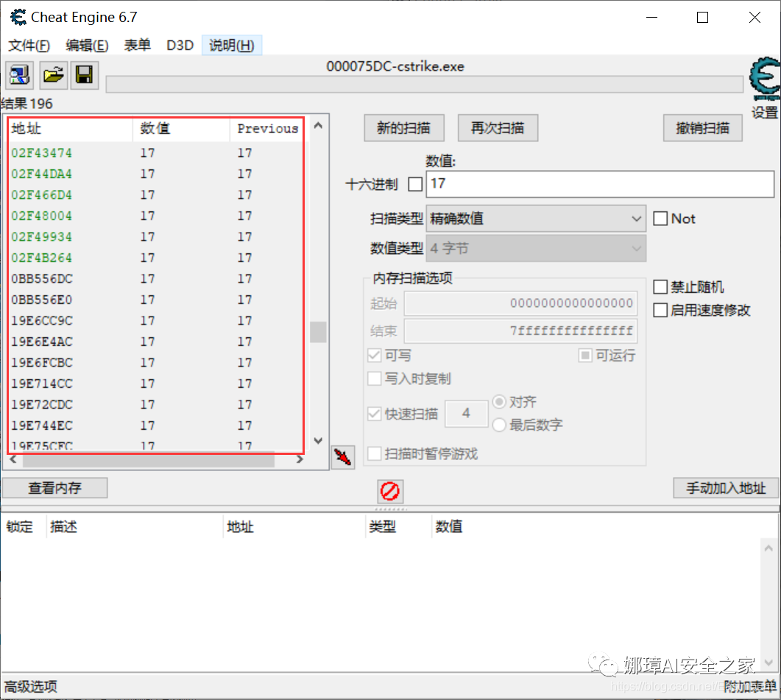Open the 数值类型 4 字节 dropdown

pos(536,249)
